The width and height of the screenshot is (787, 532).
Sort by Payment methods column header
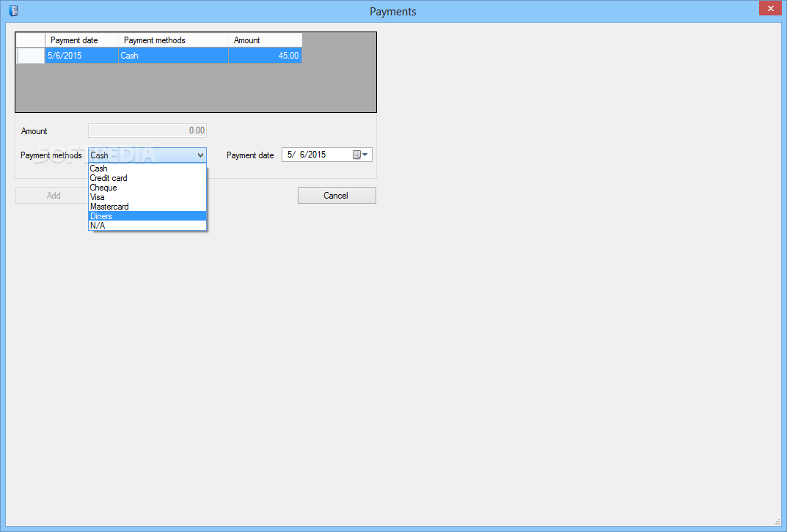coord(174,40)
